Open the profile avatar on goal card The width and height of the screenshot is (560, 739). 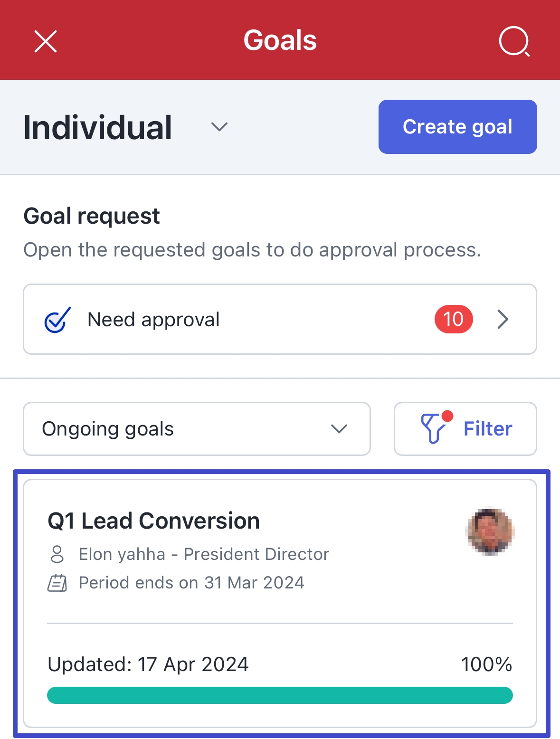point(490,531)
